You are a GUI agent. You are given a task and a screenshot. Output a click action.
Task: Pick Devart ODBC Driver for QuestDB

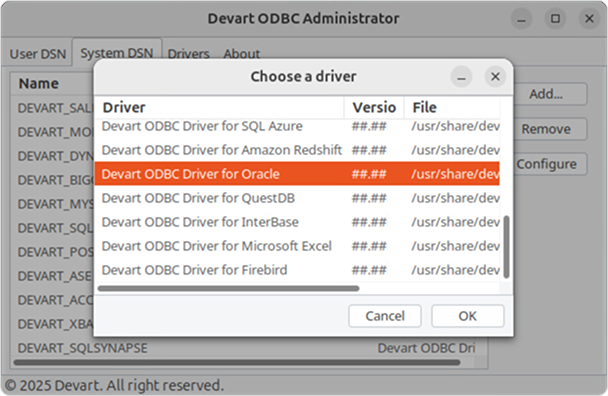[297, 198]
